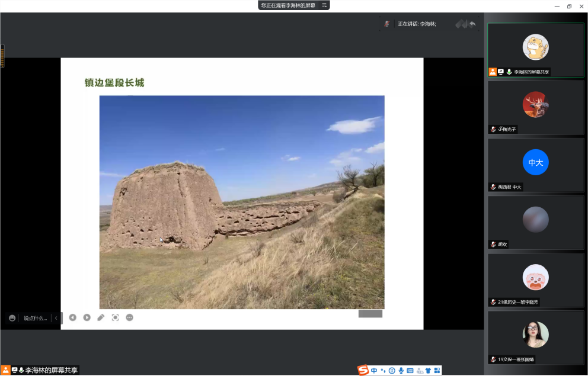588x376 pixels.
Task: Open Sogou voice input microphone
Action: [401, 371]
